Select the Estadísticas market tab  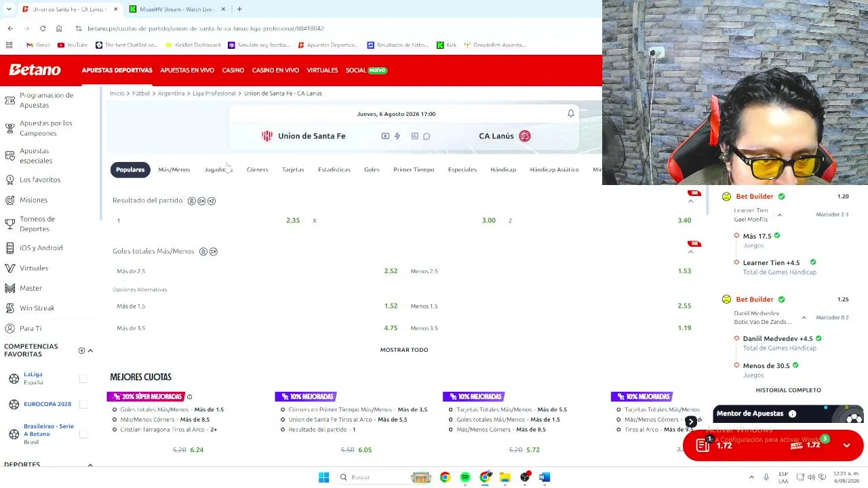[334, 169]
